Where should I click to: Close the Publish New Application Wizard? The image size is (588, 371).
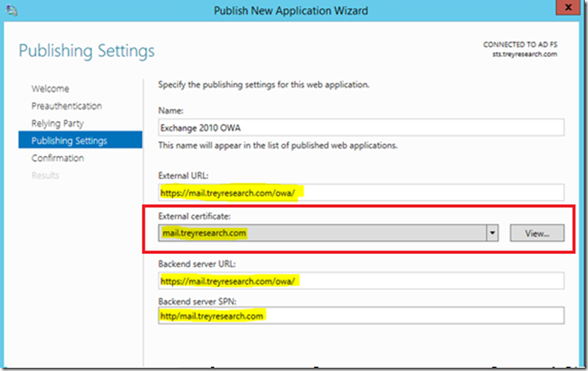pos(568,7)
